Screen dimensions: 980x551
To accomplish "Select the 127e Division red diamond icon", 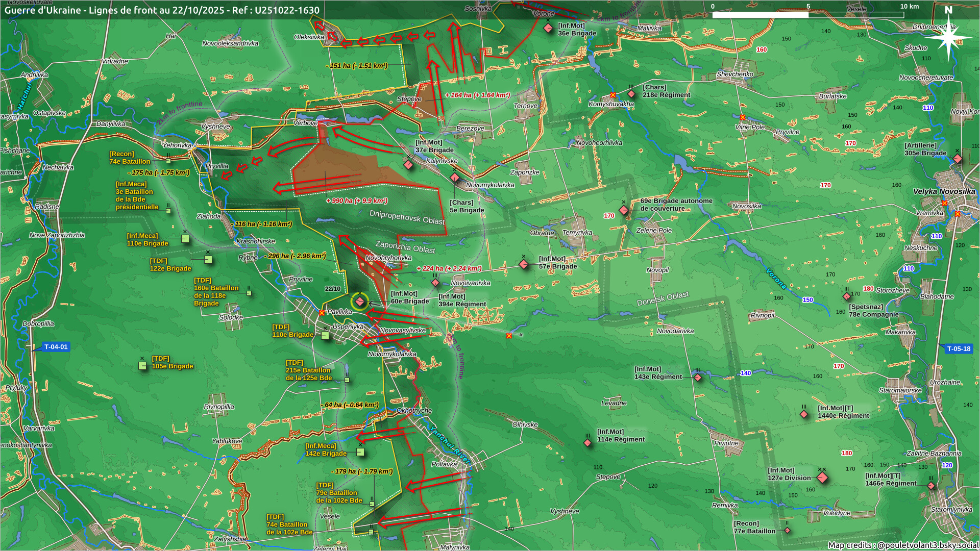I will (822, 478).
